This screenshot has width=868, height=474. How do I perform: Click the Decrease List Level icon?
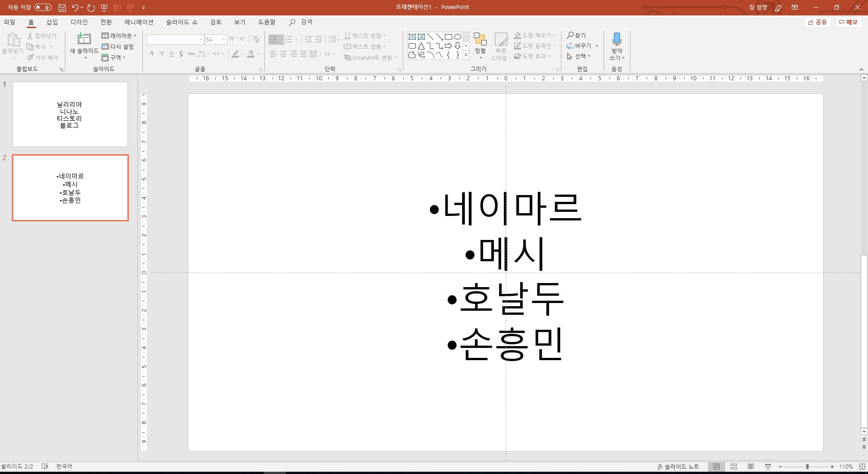pos(308,39)
